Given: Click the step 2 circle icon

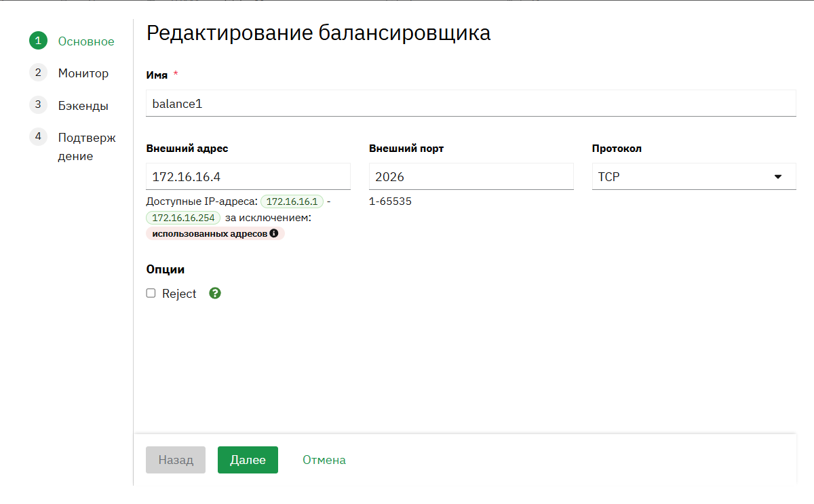Looking at the screenshot, I should point(38,73).
